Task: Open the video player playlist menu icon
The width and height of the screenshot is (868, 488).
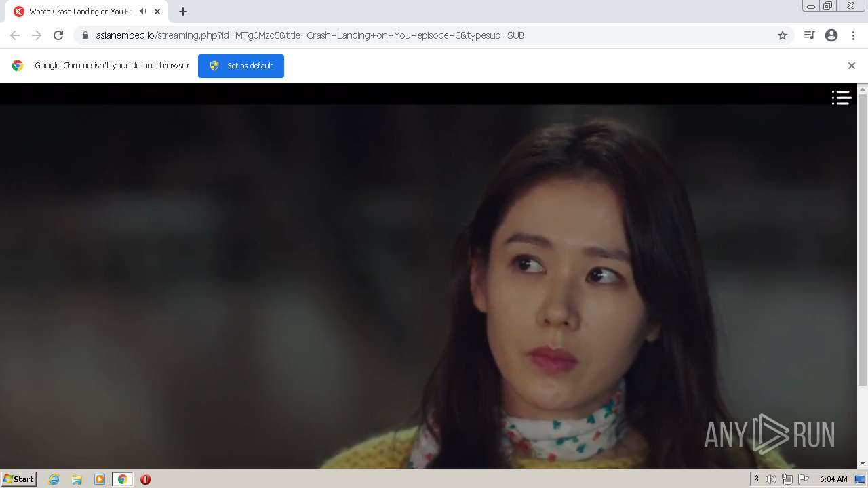Action: tap(842, 98)
